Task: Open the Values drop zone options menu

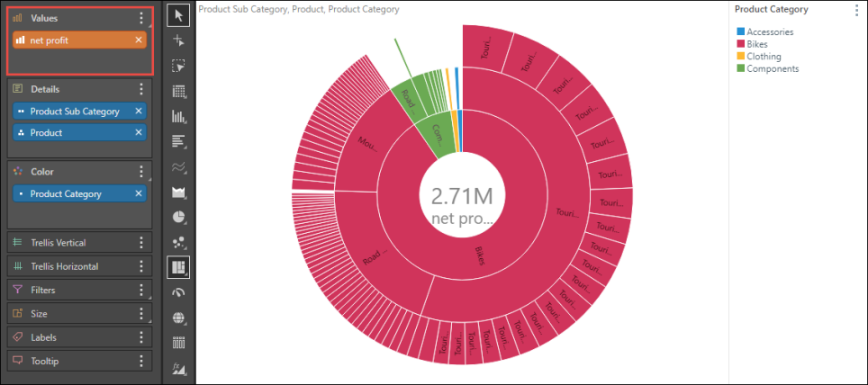Action: pyautogui.click(x=140, y=18)
